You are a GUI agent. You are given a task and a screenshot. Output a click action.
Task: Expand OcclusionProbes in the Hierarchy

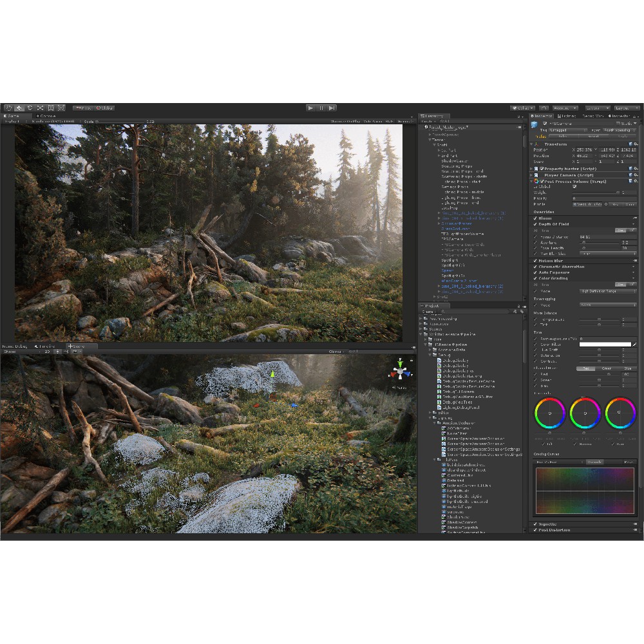coord(439,223)
